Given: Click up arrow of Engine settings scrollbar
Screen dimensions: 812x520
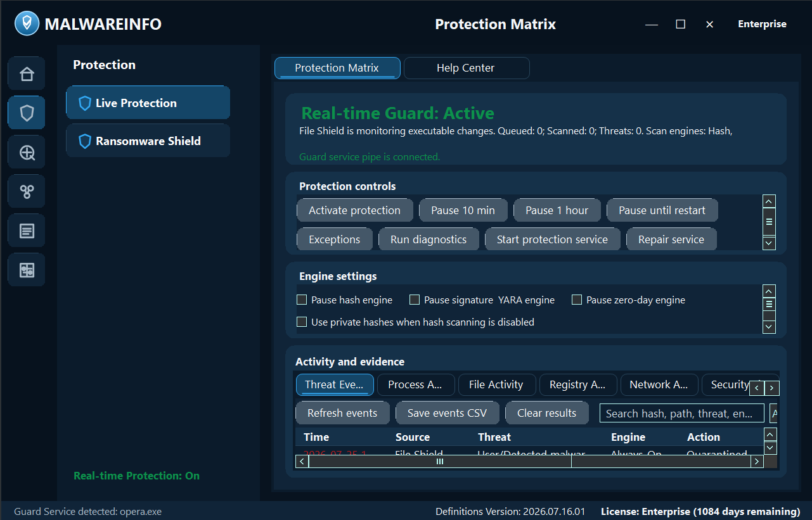Looking at the screenshot, I should [769, 291].
